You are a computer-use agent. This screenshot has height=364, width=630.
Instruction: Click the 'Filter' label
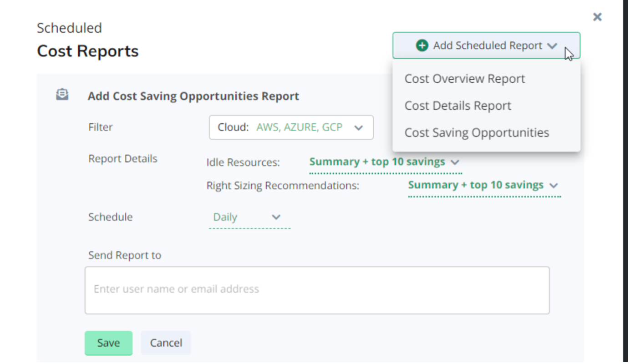[x=101, y=127]
